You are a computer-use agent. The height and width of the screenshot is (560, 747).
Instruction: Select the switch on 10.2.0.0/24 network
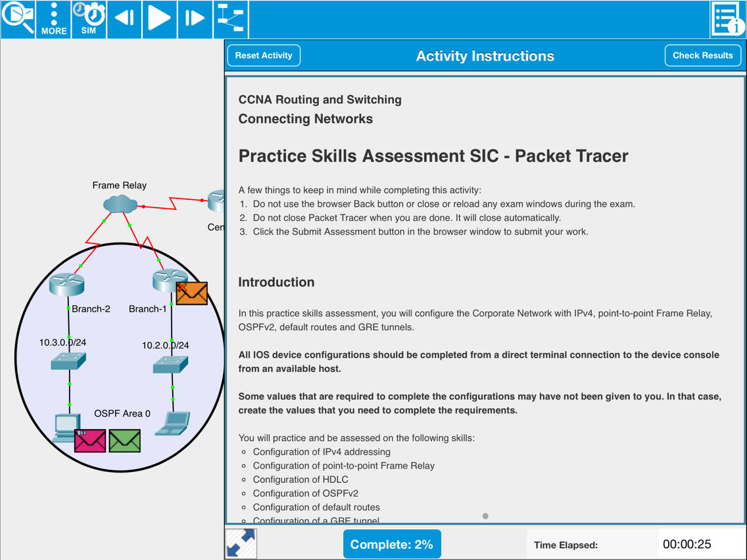click(170, 364)
